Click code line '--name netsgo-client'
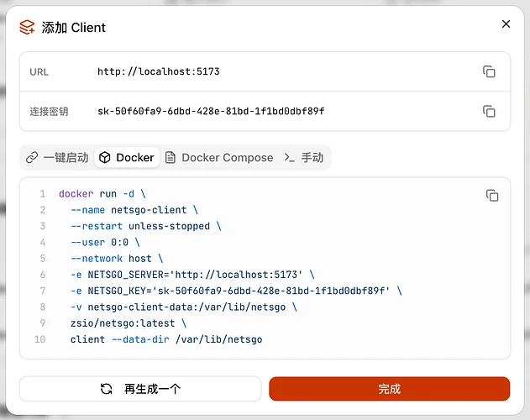Image resolution: width=530 pixels, height=420 pixels. coord(134,210)
